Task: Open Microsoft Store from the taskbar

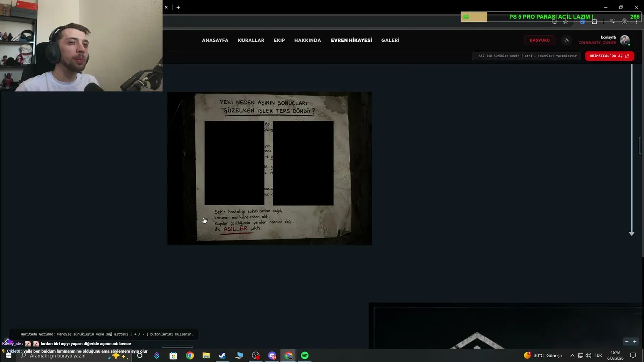Action: tap(173, 356)
